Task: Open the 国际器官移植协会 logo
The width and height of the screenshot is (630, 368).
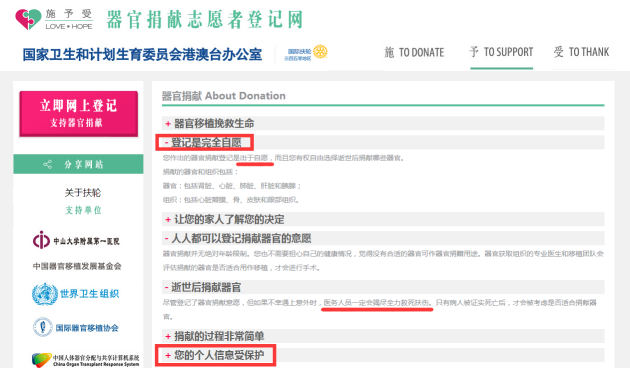Action: (76, 327)
